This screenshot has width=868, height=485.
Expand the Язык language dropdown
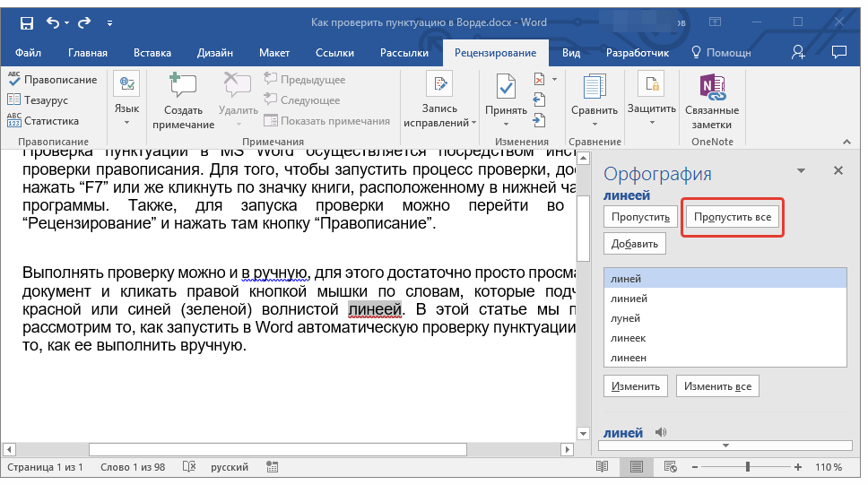(x=126, y=121)
